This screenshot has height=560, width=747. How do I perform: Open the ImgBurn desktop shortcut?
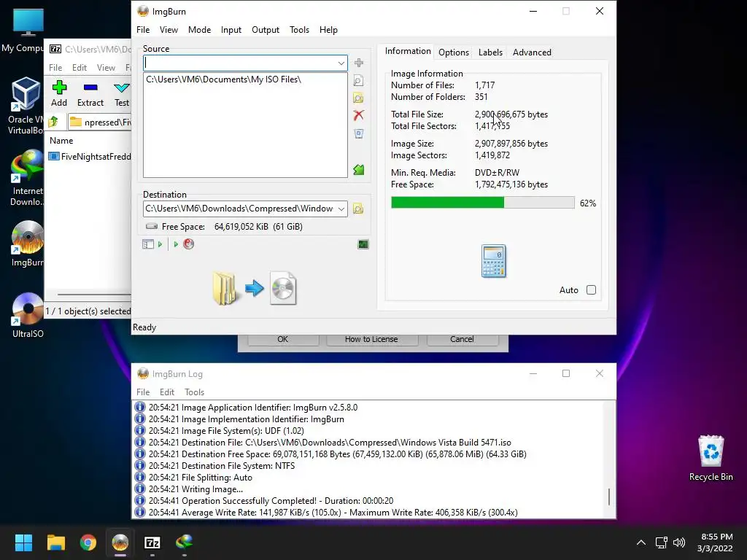(x=28, y=244)
